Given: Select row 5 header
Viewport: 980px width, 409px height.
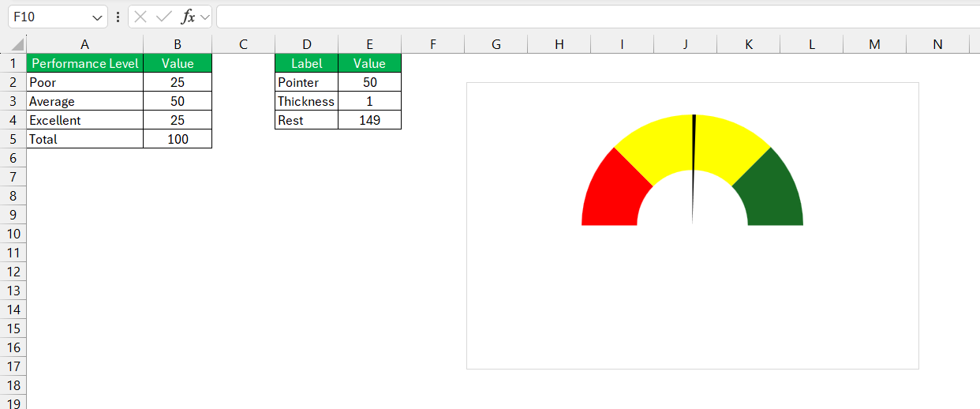Looking at the screenshot, I should coord(13,139).
